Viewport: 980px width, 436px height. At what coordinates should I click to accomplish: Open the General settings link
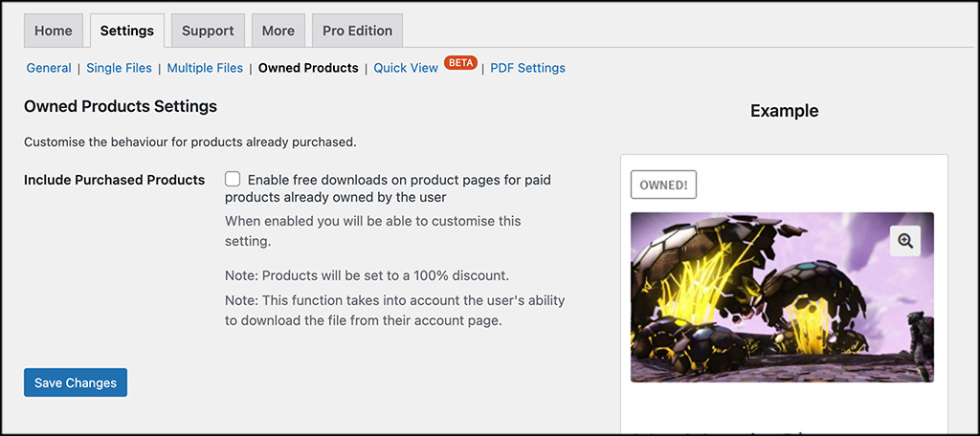coord(49,68)
